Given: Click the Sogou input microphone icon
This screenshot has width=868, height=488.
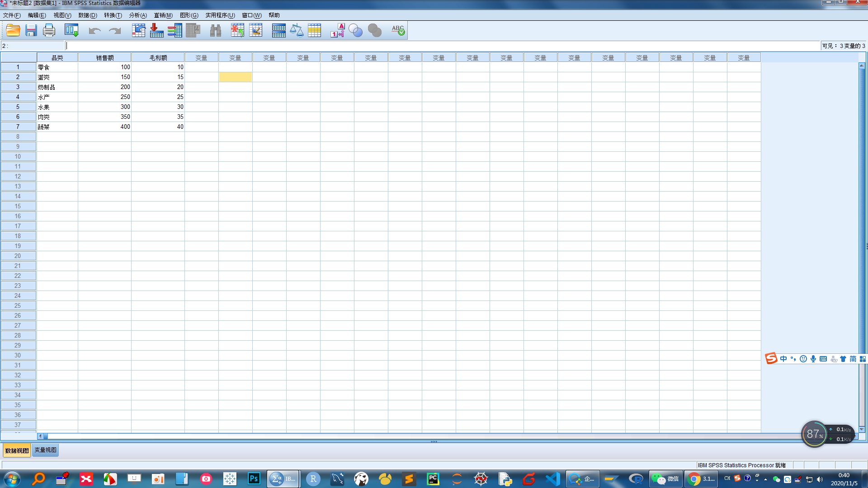Looking at the screenshot, I should click(x=813, y=359).
